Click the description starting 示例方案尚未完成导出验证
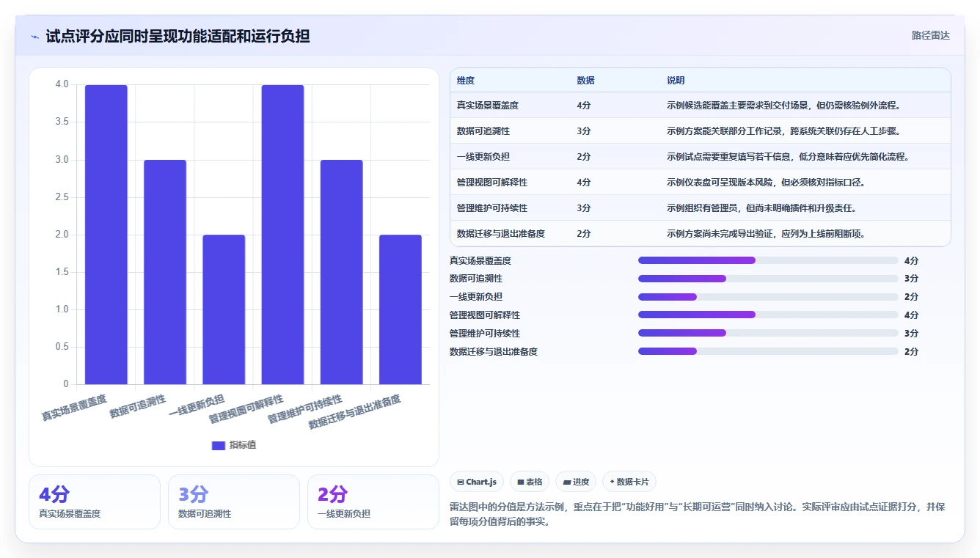 click(766, 234)
